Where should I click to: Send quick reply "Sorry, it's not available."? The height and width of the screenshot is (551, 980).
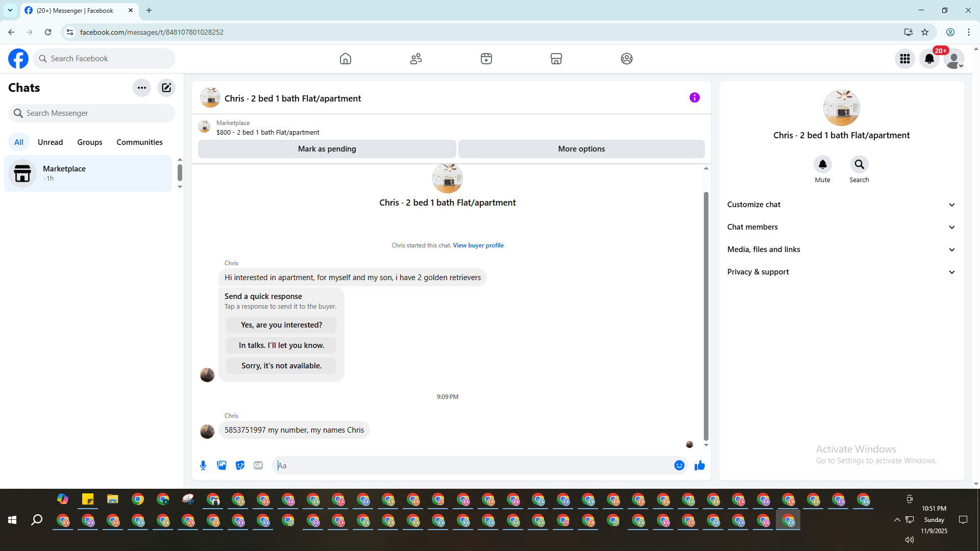(281, 366)
